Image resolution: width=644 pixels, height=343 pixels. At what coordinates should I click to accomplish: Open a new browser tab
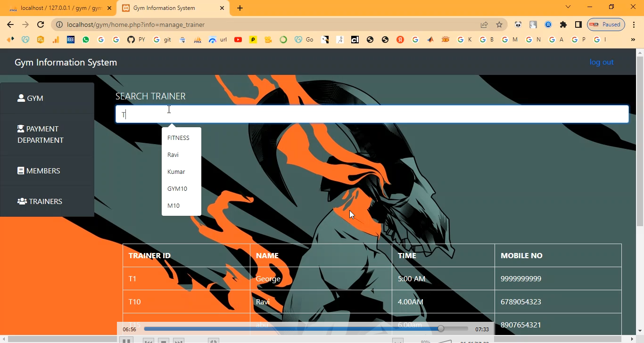click(240, 8)
